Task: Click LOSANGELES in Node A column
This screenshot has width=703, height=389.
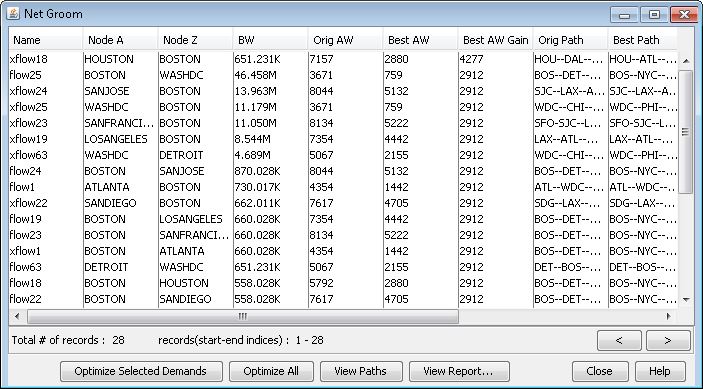Action: pos(116,139)
